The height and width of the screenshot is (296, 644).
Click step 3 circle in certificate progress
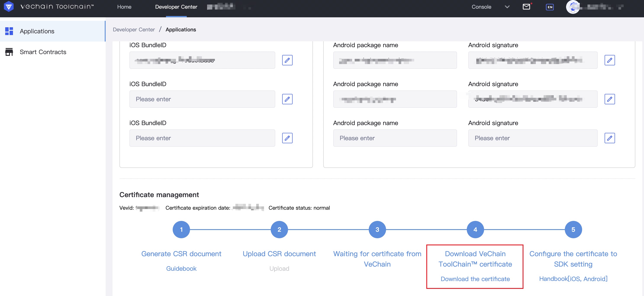377,230
